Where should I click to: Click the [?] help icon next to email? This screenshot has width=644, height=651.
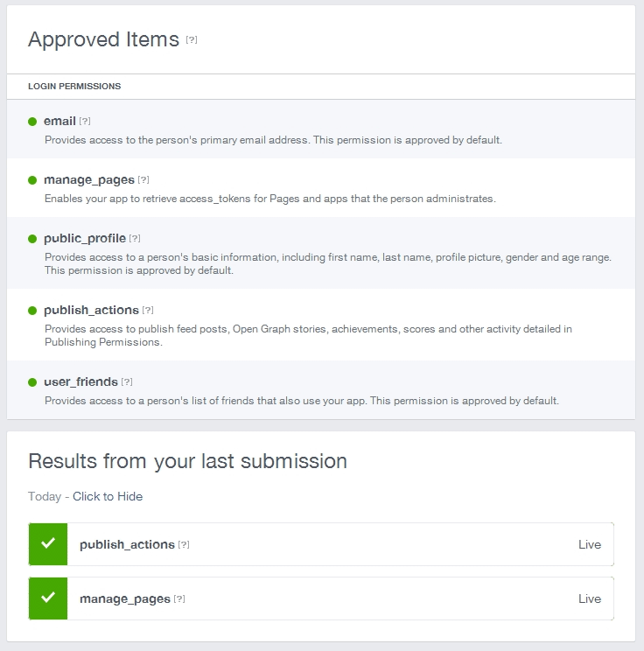(x=85, y=122)
